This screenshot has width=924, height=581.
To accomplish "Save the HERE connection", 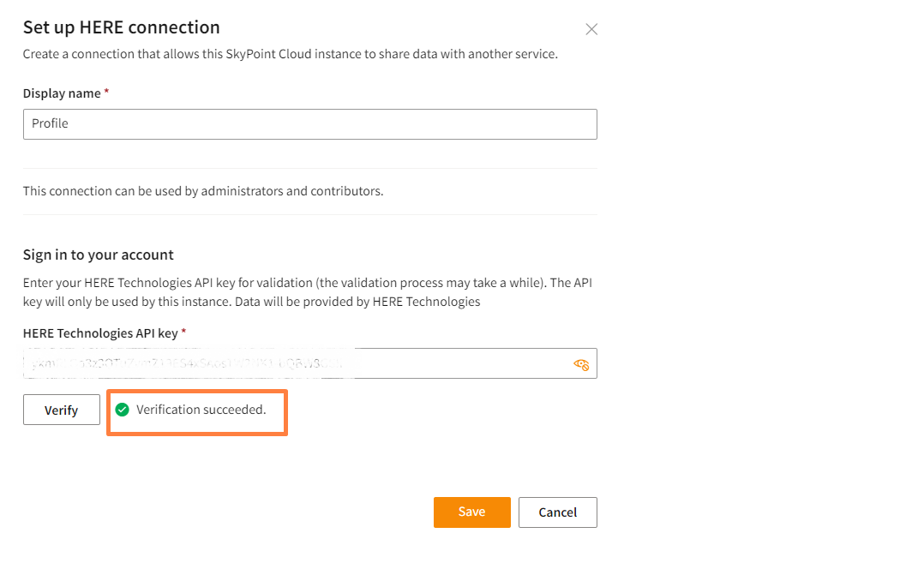I will point(471,512).
